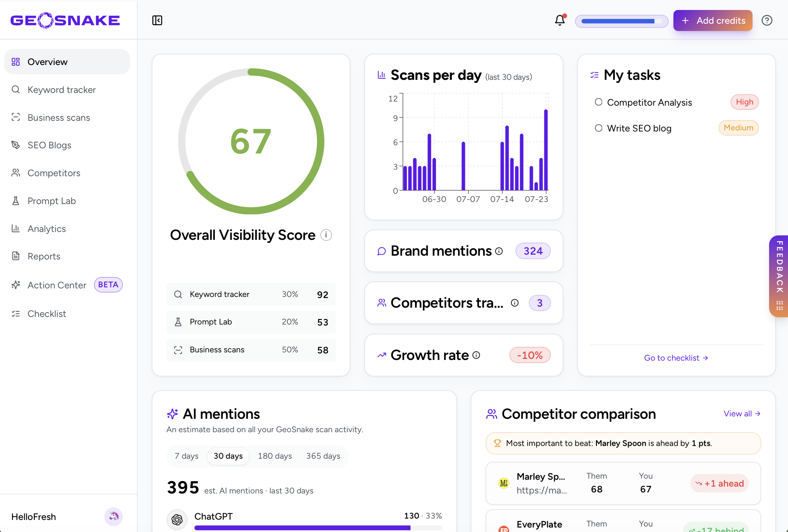Click the Scans per day chart icon
The width and height of the screenshot is (788, 532).
coord(382,75)
